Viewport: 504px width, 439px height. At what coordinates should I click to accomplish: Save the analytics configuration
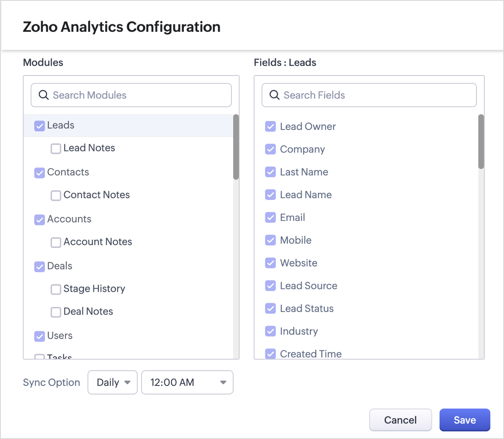[x=465, y=420]
